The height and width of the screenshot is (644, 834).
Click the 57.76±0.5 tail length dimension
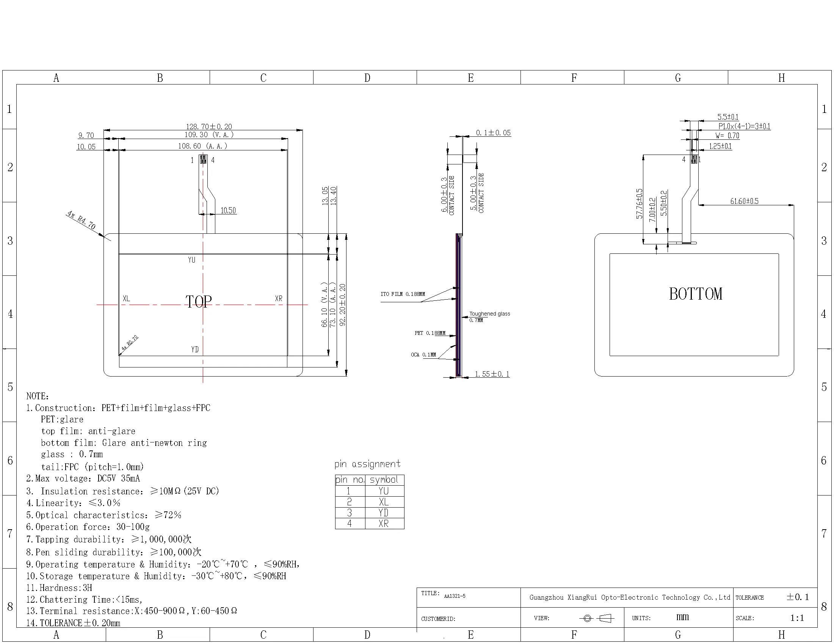click(x=639, y=203)
